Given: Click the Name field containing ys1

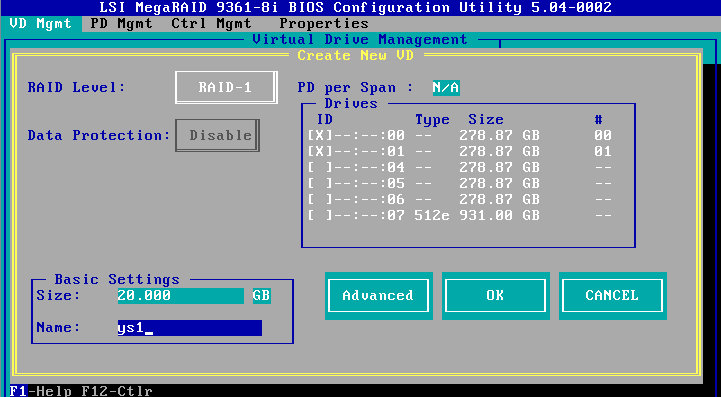Looking at the screenshot, I should [x=189, y=328].
